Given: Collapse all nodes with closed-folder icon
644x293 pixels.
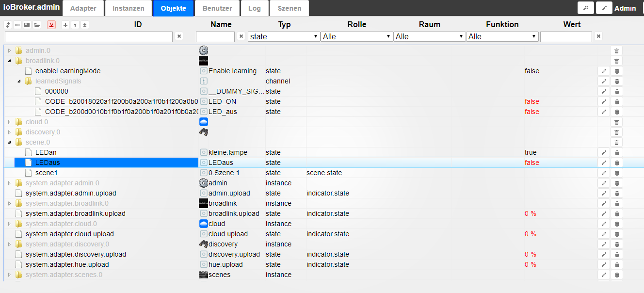Looking at the screenshot, I should [x=27, y=25].
